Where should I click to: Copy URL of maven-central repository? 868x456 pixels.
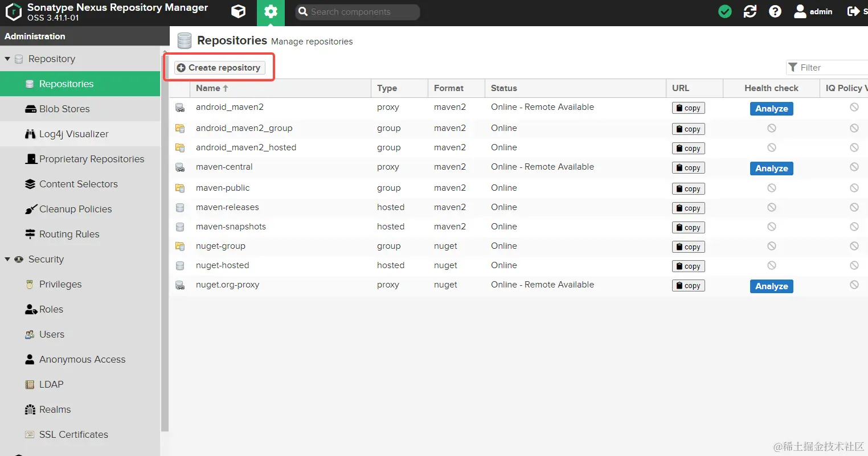click(689, 168)
